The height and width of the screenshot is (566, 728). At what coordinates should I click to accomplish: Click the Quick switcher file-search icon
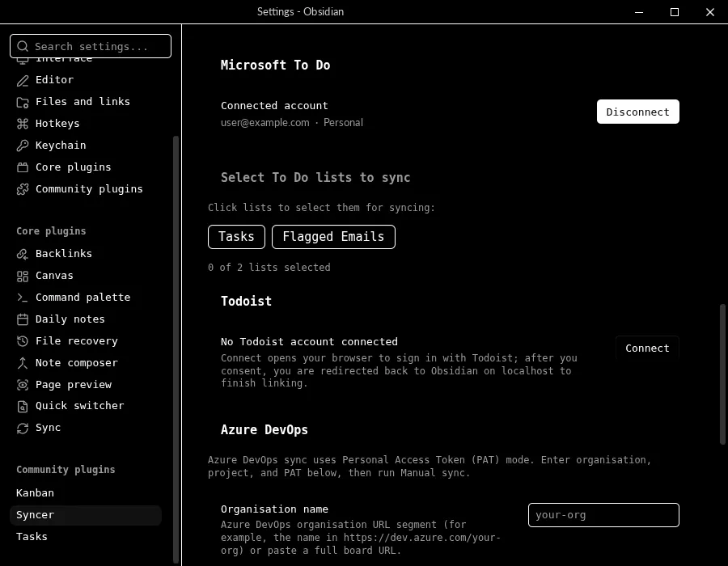point(23,407)
